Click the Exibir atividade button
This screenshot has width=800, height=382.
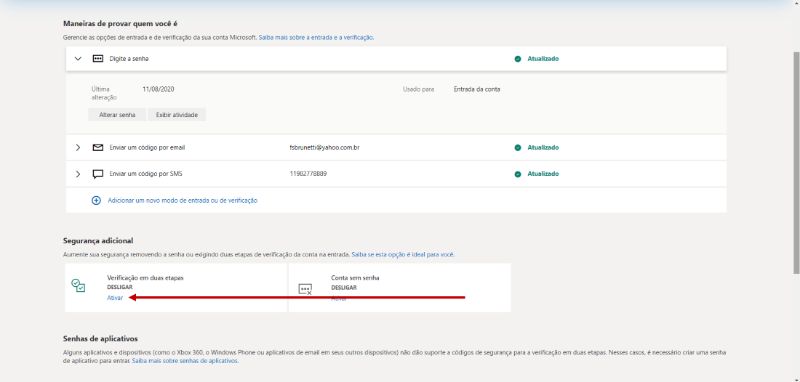[x=177, y=115]
